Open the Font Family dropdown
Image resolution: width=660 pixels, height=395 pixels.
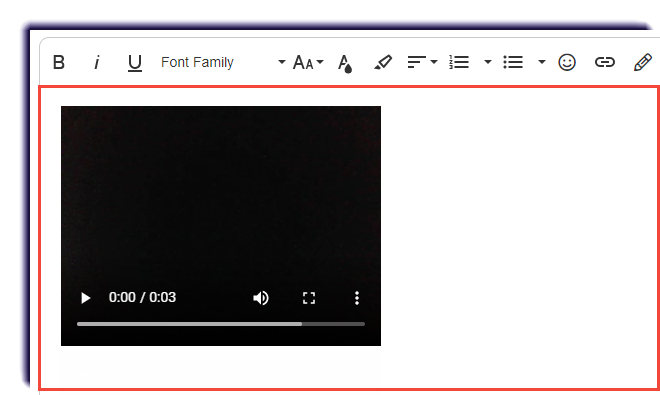click(x=223, y=62)
